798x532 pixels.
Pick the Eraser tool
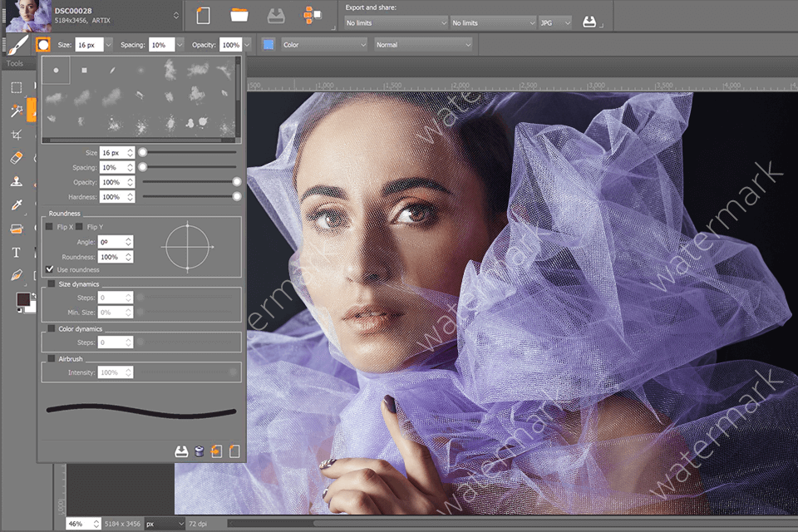tap(16, 157)
